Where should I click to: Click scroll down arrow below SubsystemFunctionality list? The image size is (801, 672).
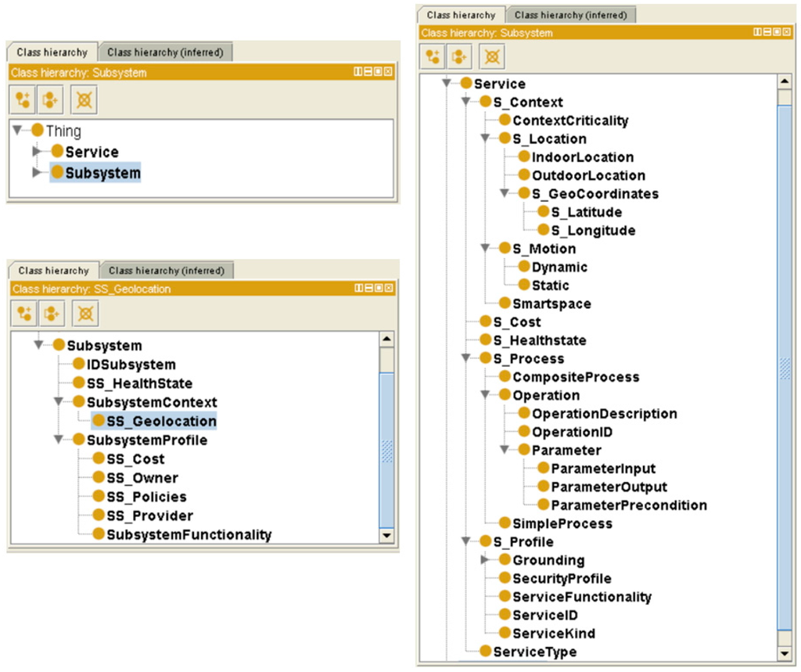(x=386, y=535)
